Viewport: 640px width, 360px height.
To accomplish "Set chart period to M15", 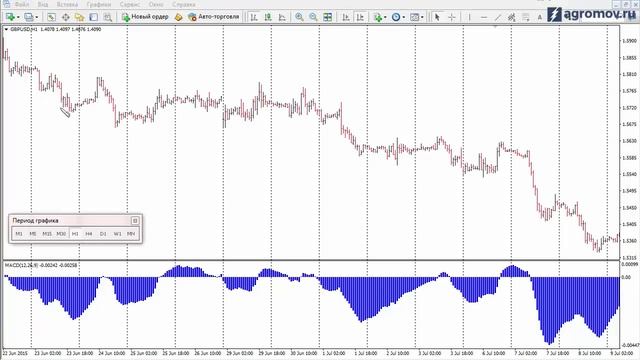I will [47, 233].
